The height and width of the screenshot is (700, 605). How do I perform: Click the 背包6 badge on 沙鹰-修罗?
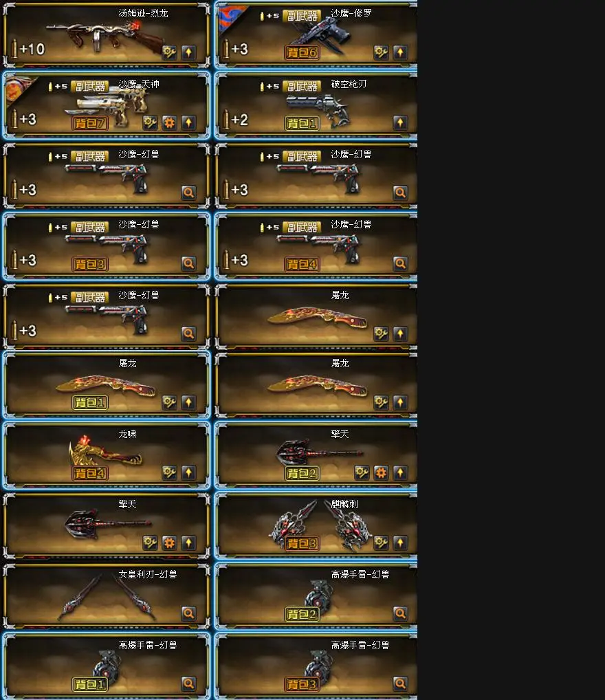(x=302, y=53)
